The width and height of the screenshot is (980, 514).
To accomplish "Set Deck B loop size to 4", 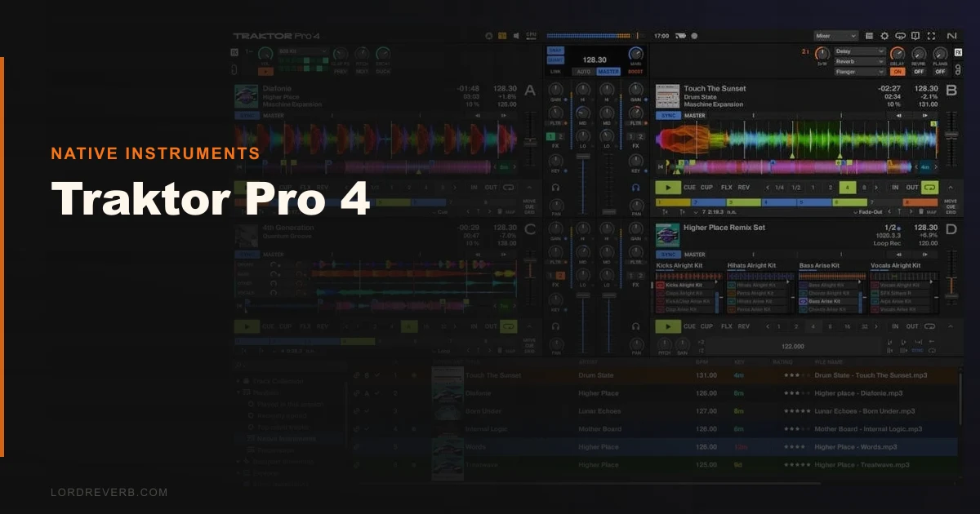I will pos(847,188).
